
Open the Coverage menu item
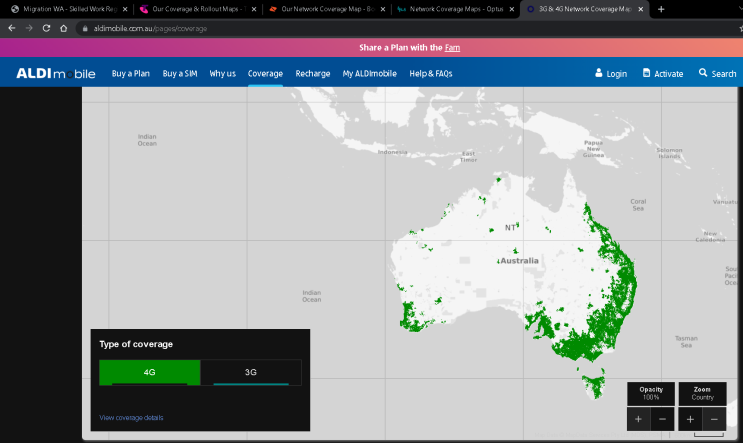[265, 73]
